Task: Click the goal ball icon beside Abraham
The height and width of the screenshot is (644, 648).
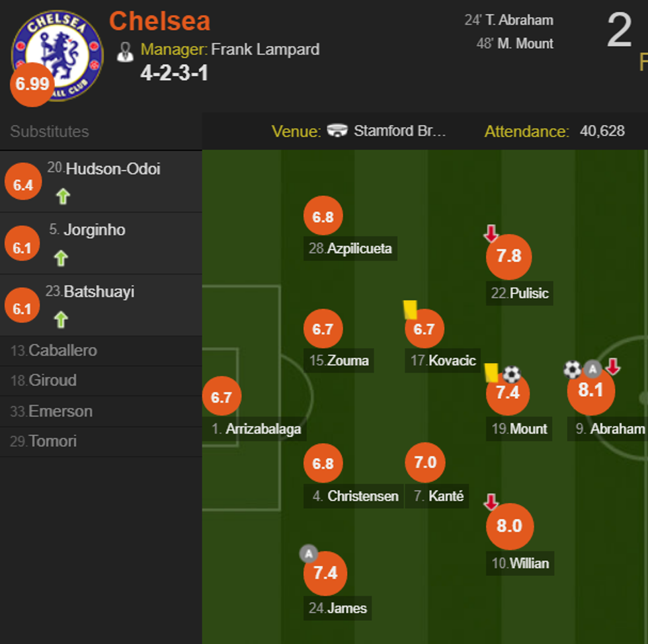Action: (573, 370)
